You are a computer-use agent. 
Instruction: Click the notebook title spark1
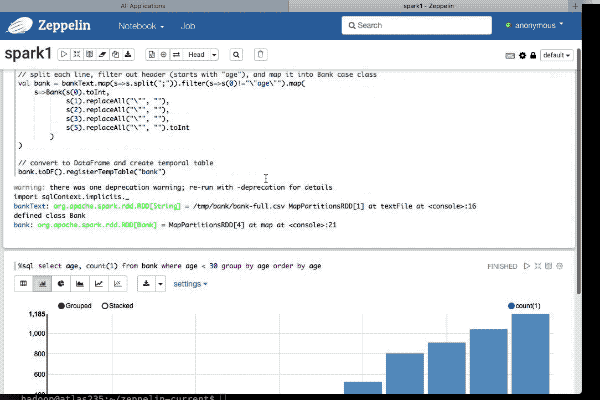coord(28,54)
